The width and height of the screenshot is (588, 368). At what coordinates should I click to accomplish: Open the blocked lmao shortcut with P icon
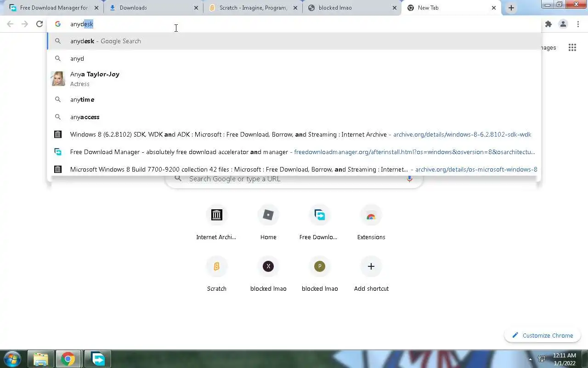(x=320, y=275)
